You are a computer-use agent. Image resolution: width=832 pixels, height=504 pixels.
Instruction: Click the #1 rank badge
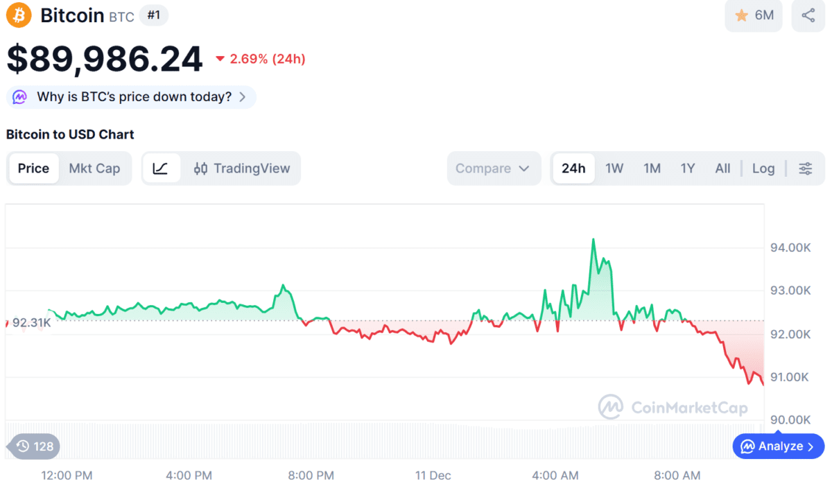tap(154, 15)
